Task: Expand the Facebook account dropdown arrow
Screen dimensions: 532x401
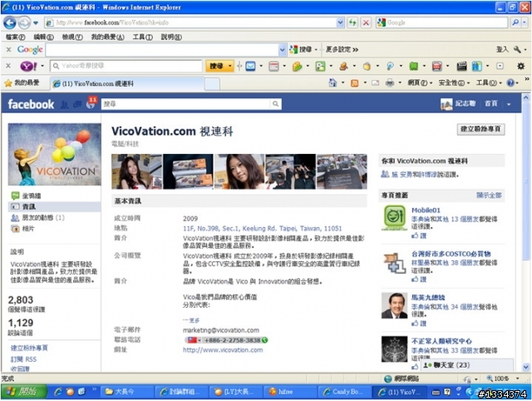Action: click(x=509, y=104)
